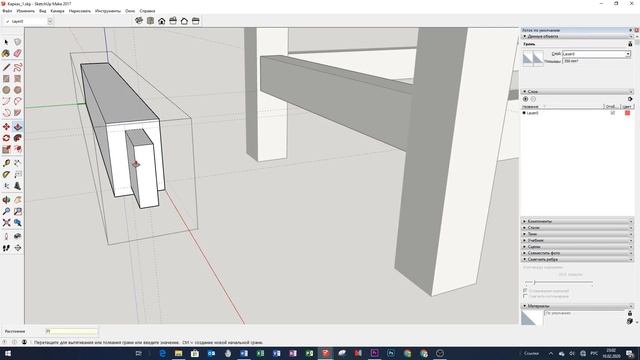
Task: Pick the Tape Measure tool
Action: pos(6,163)
